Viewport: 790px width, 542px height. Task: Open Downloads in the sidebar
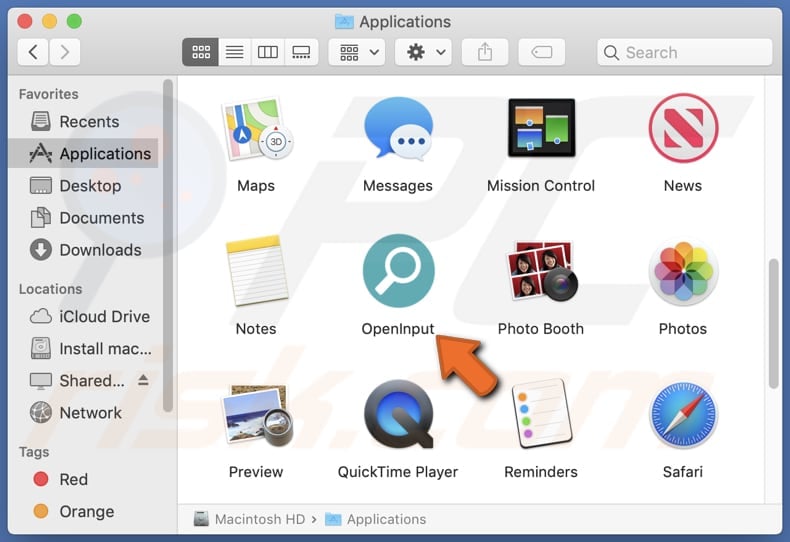[83, 250]
